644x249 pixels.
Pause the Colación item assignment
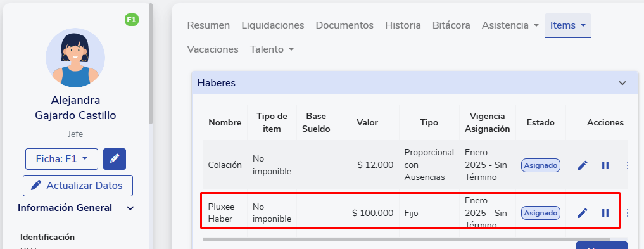(x=605, y=165)
